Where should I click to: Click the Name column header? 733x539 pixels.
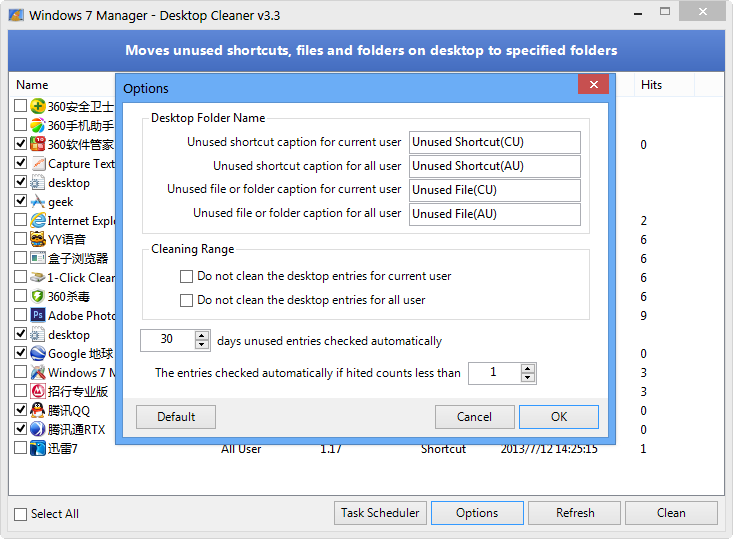(33, 85)
